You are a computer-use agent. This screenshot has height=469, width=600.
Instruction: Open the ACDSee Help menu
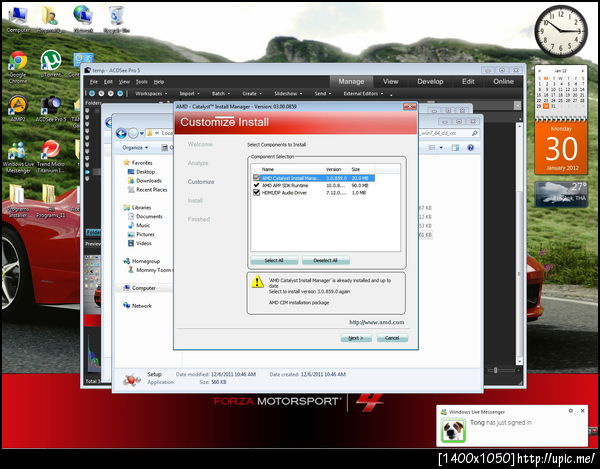(159, 82)
